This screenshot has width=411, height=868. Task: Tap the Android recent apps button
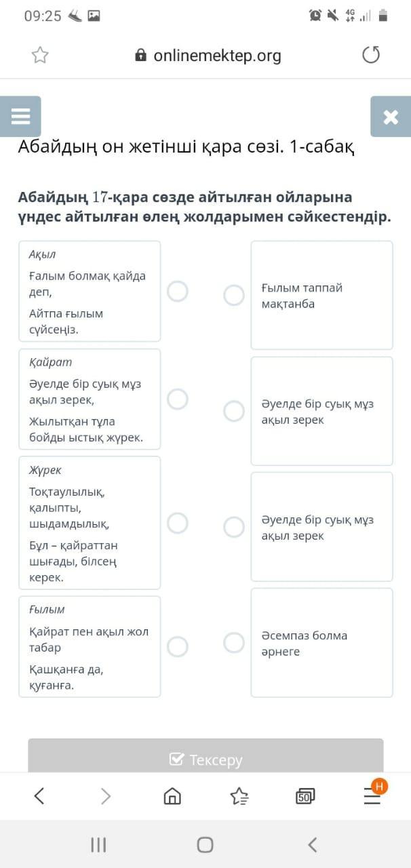click(98, 844)
